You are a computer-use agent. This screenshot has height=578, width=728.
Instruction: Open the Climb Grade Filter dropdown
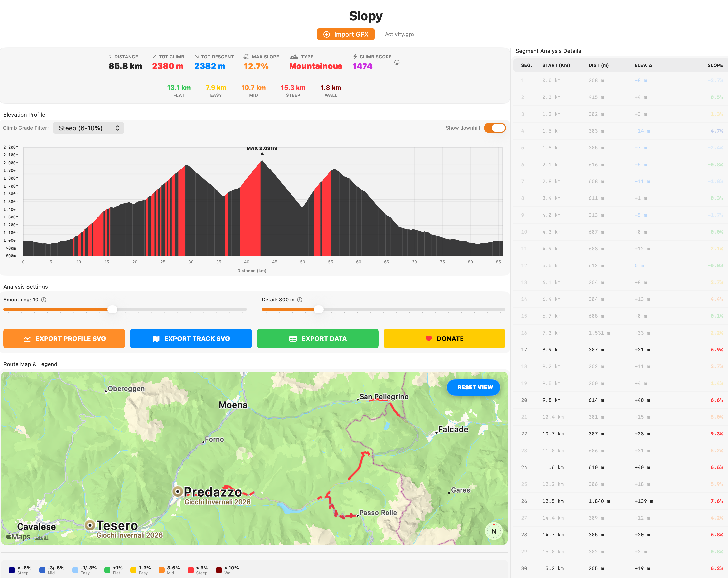tap(89, 128)
